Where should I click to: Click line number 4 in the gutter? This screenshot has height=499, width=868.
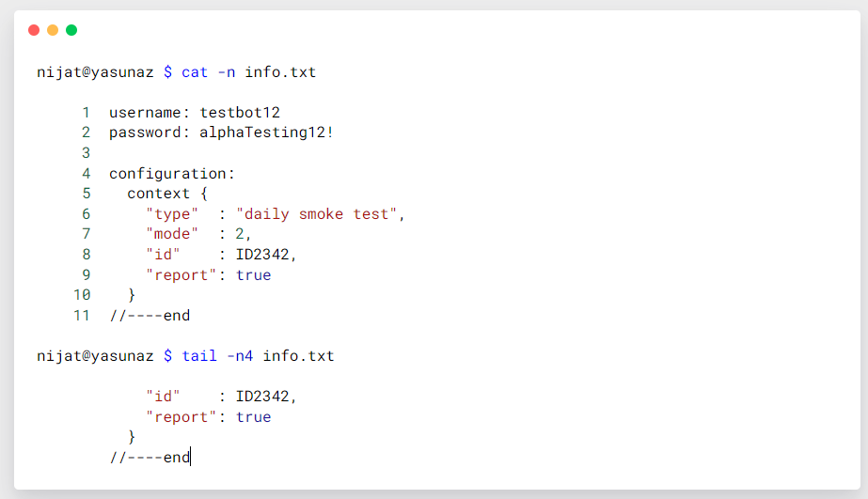tap(87, 174)
